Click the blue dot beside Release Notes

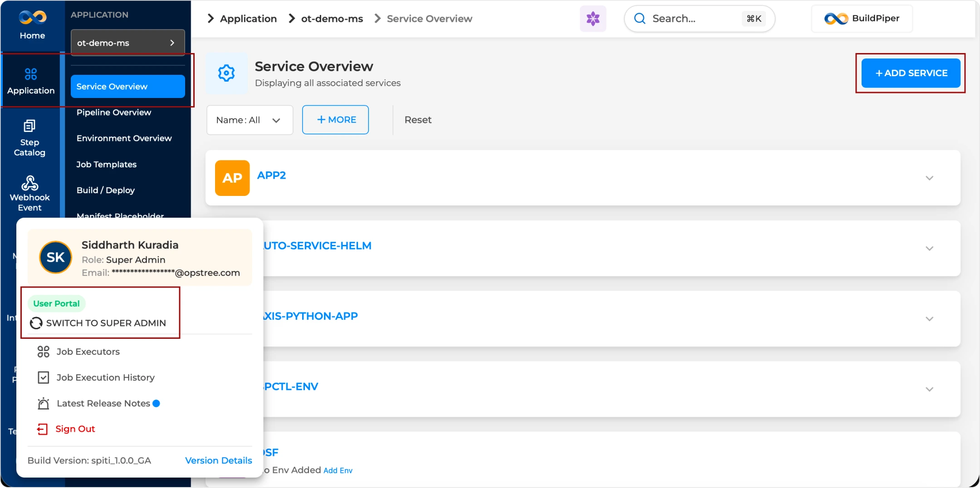(156, 403)
